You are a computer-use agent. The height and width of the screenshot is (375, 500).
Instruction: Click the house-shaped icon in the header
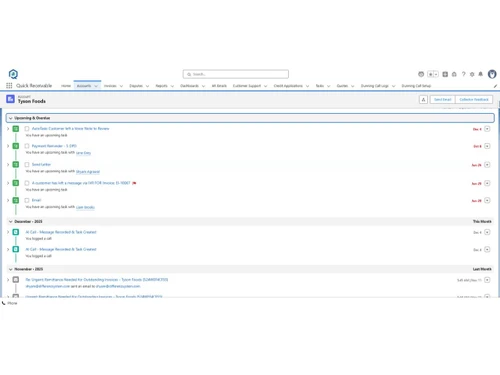click(454, 74)
